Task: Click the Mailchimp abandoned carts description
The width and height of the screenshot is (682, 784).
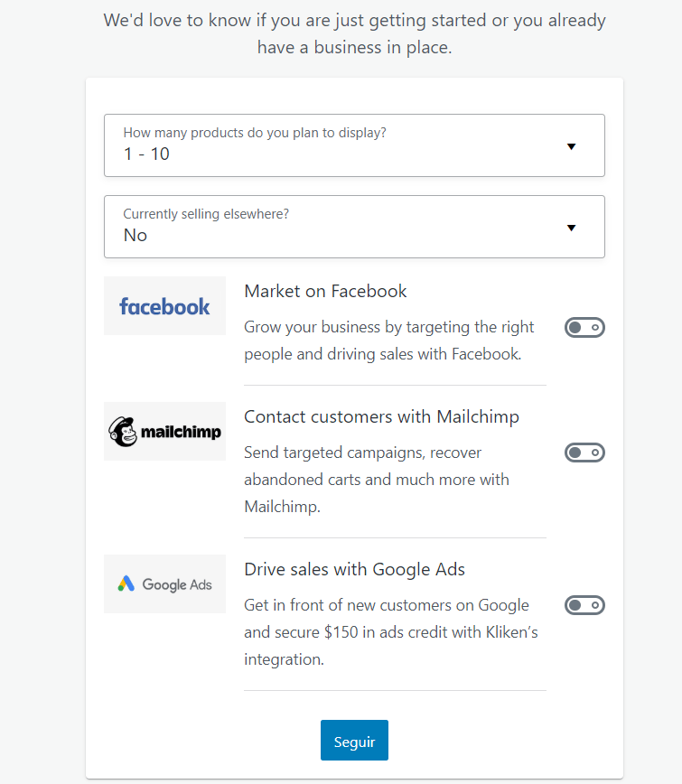Action: click(x=377, y=480)
